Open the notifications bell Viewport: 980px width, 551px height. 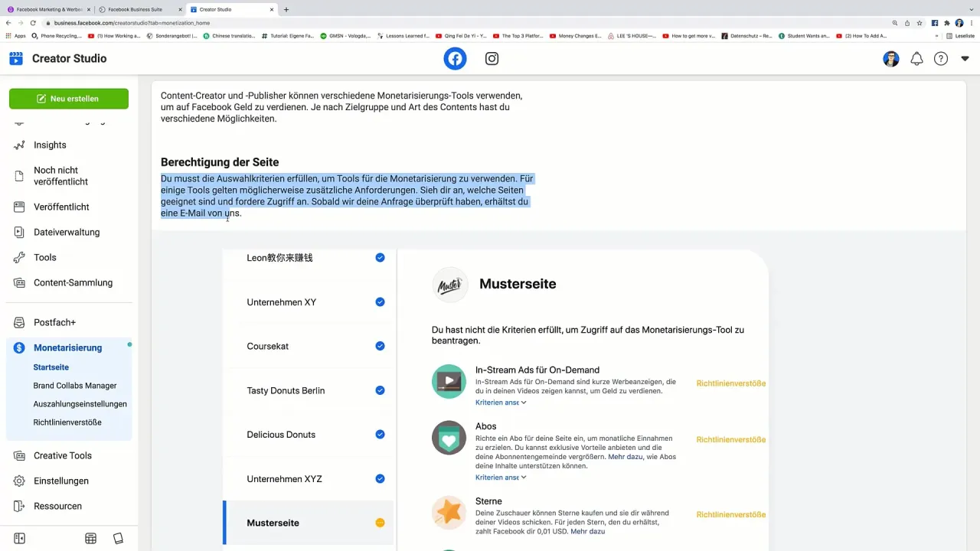(x=916, y=59)
